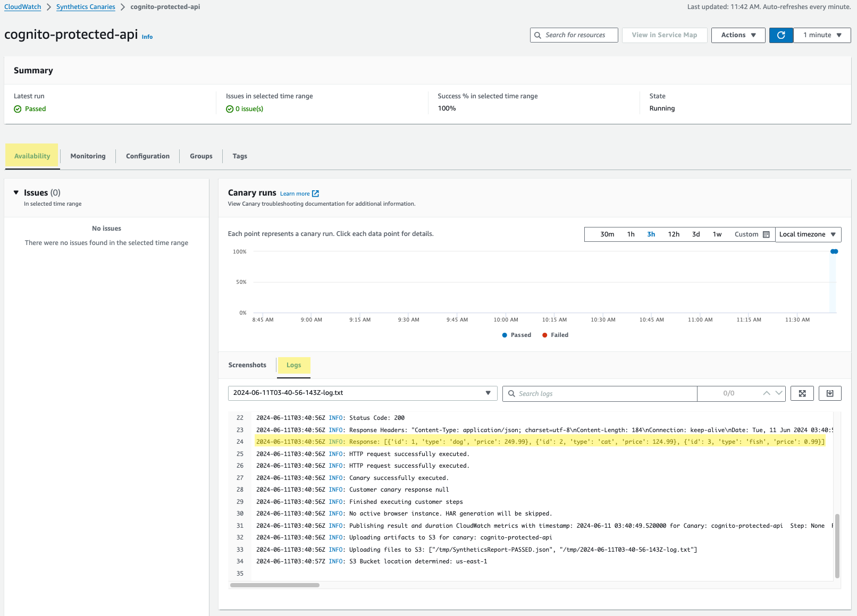Switch to the Monitoring tab
Screen dimensions: 857x616
click(x=88, y=156)
